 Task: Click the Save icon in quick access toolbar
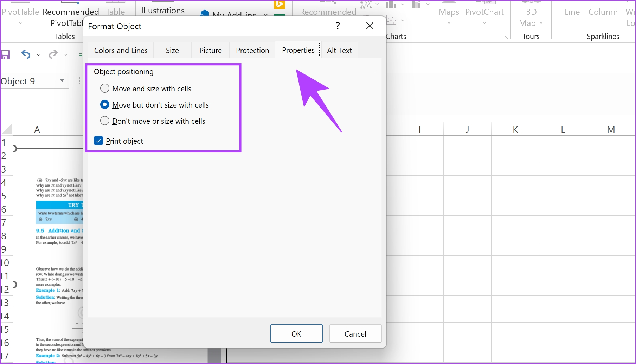click(5, 55)
